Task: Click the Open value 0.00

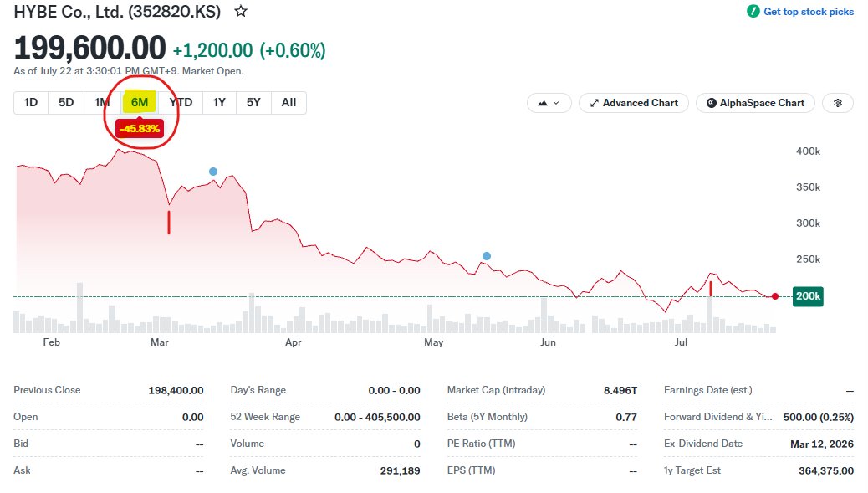Action: (192, 417)
